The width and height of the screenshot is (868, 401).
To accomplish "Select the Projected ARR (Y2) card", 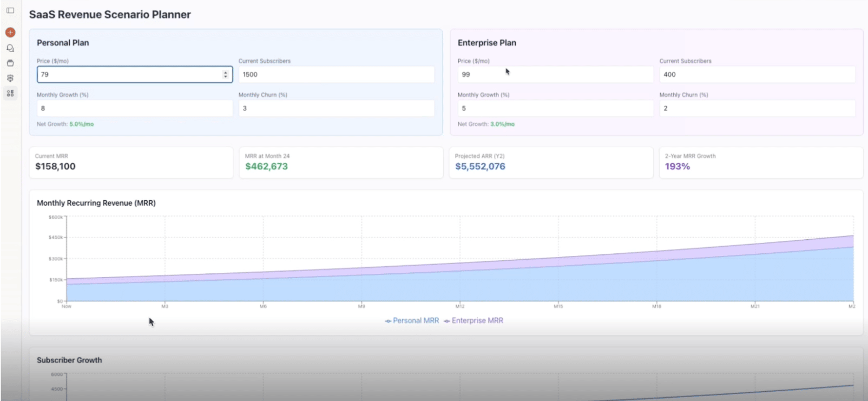I will (x=551, y=162).
